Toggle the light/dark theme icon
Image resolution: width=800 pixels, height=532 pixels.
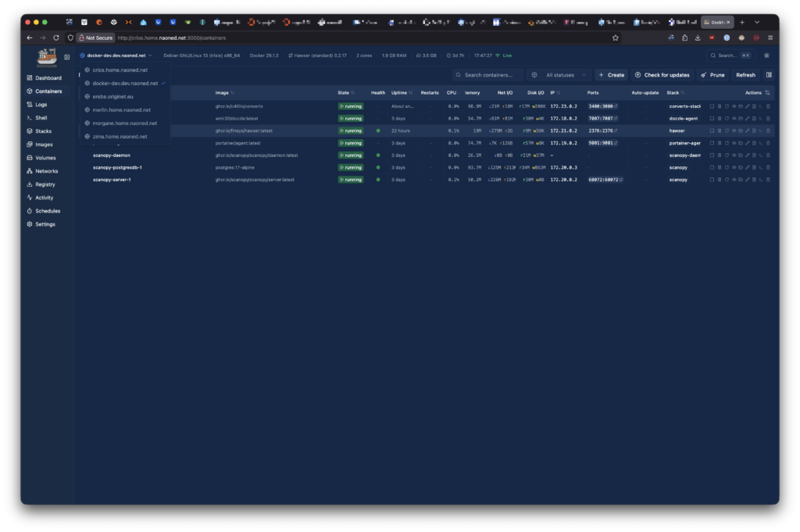[766, 55]
